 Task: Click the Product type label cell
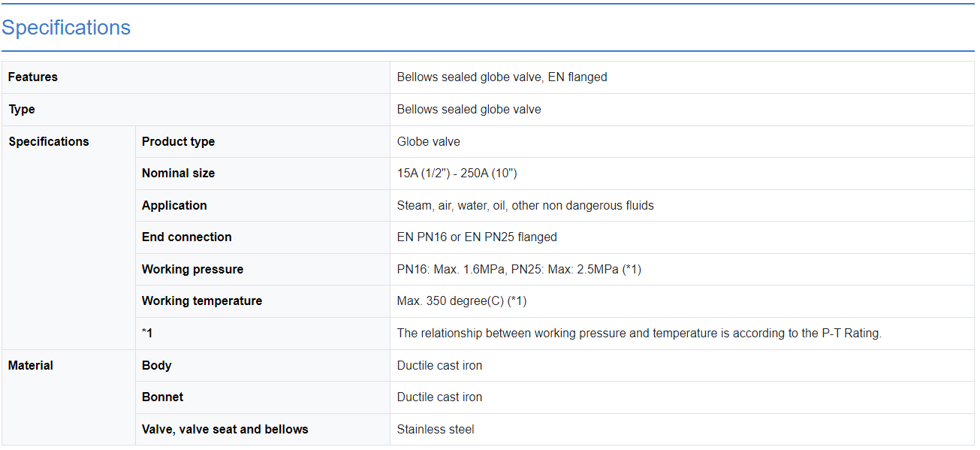178,142
